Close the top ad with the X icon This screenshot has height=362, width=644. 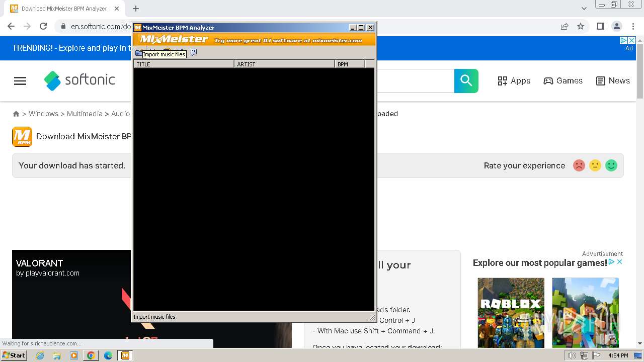pos(632,40)
